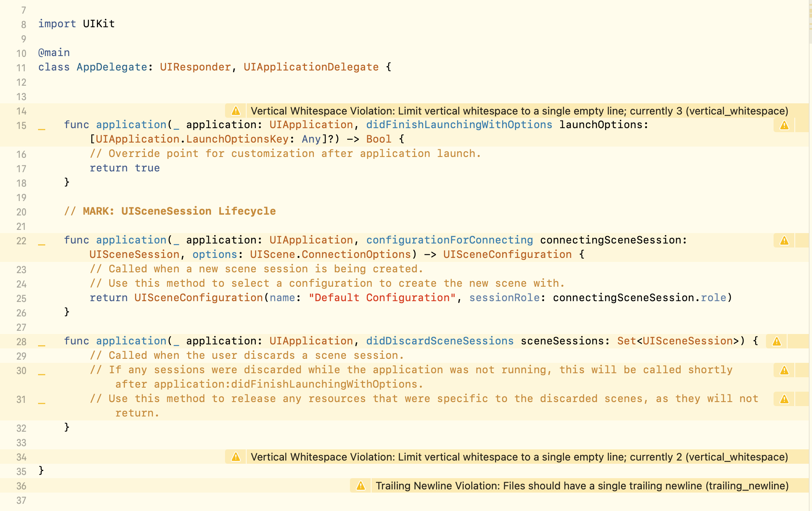Viewport: 812px width, 511px height.
Task: Click warning icon on line 34 banner
Action: click(236, 457)
